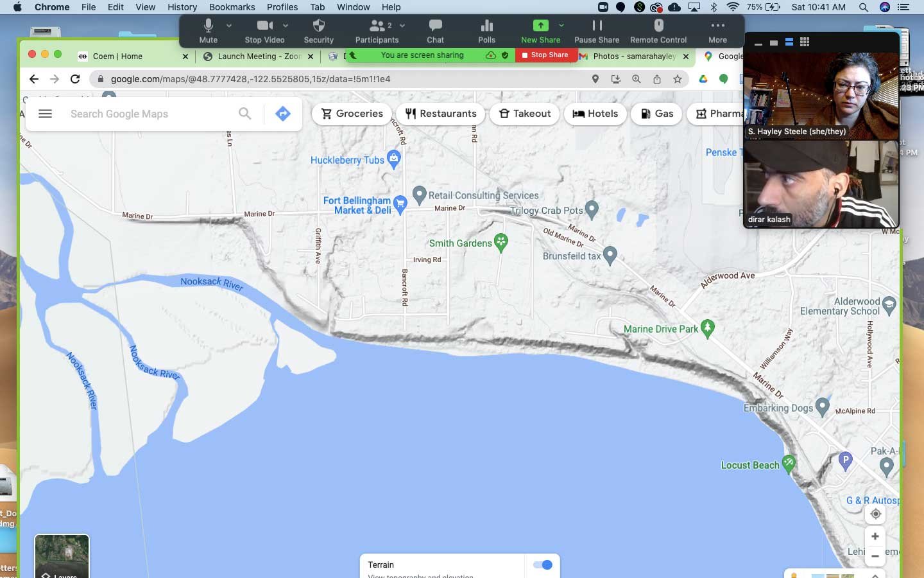Open the Bluetooth status menu
The image size is (924, 578).
point(714,7)
